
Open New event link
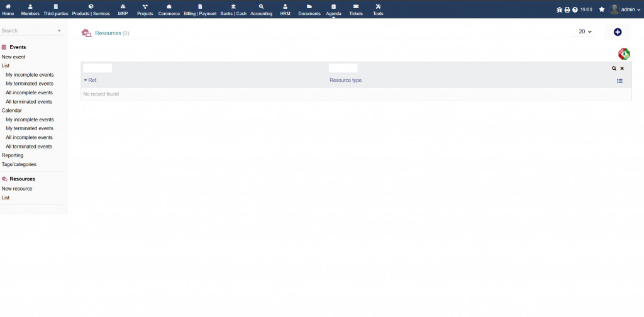click(14, 57)
